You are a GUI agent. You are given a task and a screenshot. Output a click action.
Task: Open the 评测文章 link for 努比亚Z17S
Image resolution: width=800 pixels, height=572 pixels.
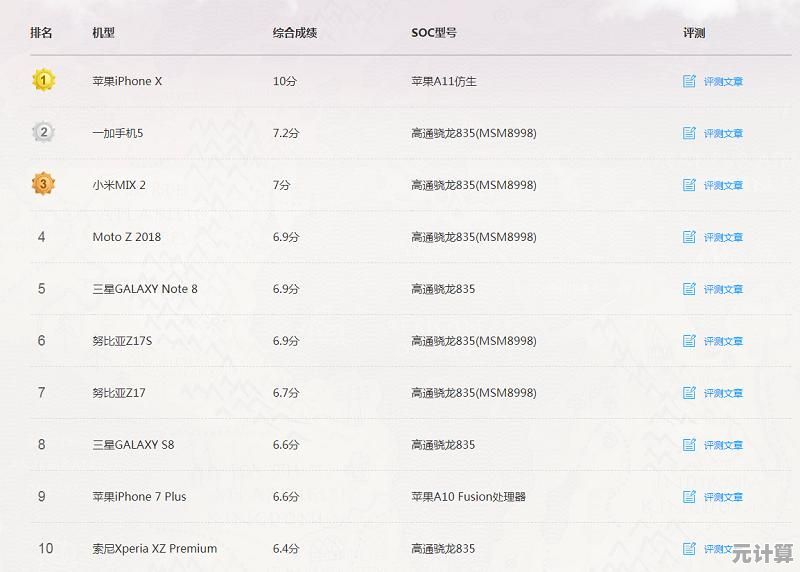723,342
